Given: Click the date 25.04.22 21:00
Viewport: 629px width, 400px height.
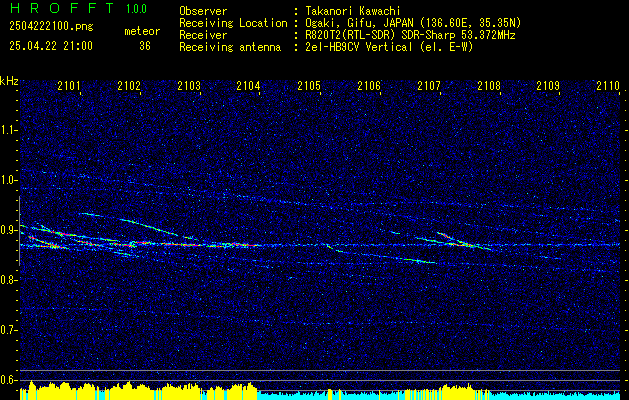Looking at the screenshot, I should 51,46.
